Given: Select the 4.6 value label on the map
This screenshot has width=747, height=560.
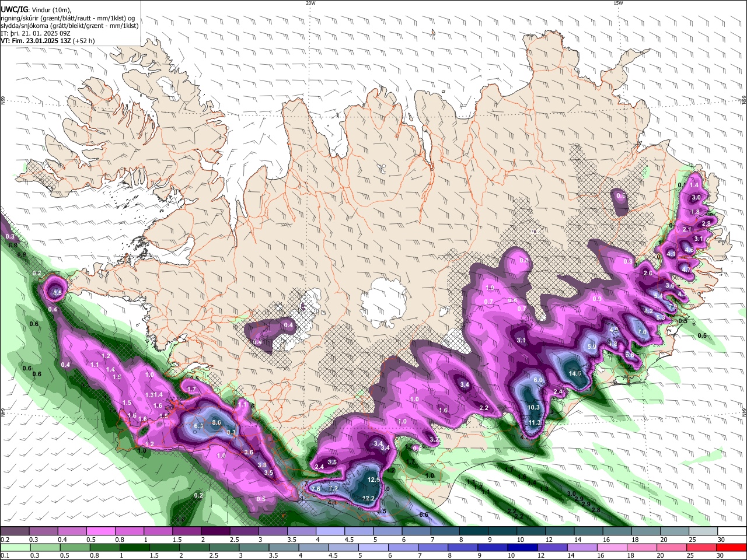Looking at the screenshot, I should tap(689, 250).
